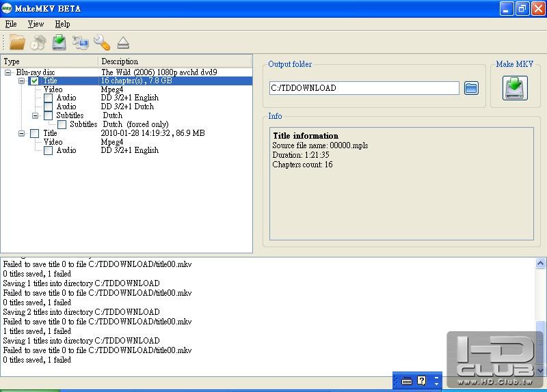547x392 pixels.
Task: Click the open disc toolbar icon
Action: pos(38,42)
